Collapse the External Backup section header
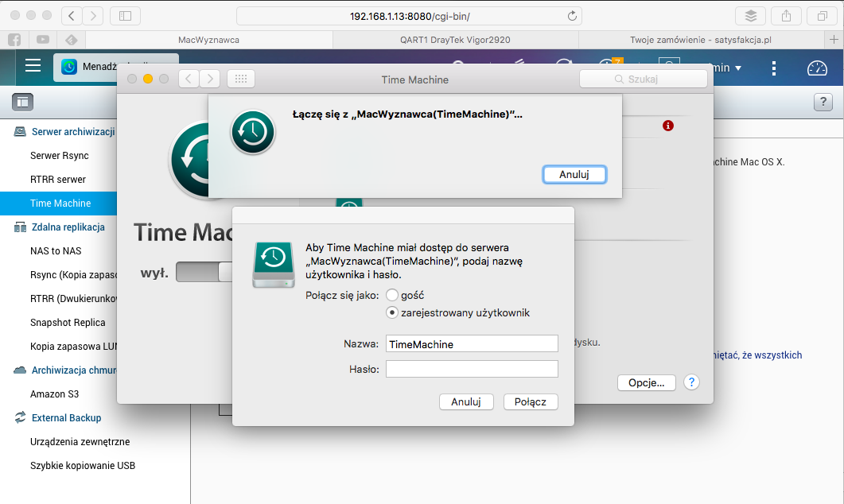 tap(66, 417)
